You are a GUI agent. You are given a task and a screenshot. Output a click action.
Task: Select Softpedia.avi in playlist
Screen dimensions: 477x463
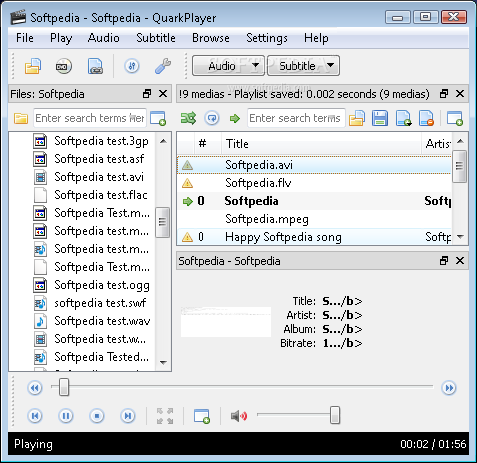pos(314,165)
